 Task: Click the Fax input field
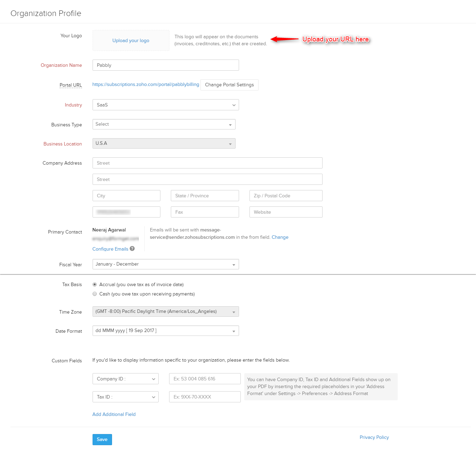click(205, 212)
